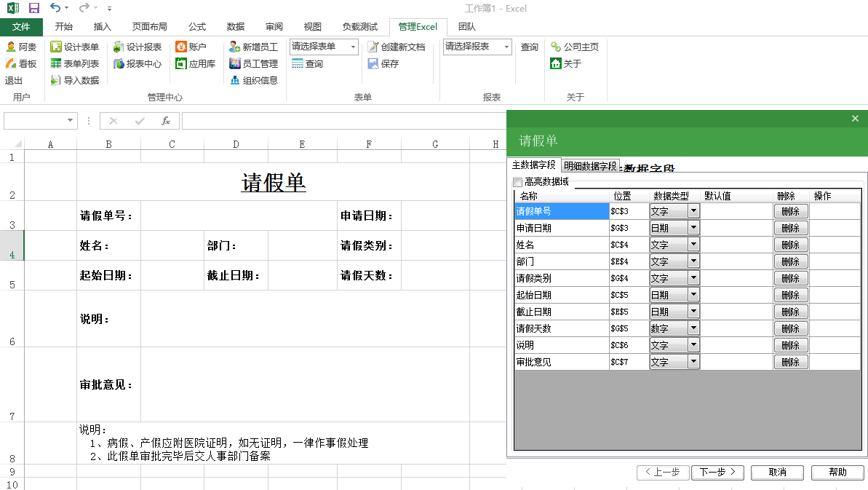Click the insert function fx icon
Image resolution: width=868 pixels, height=490 pixels.
pos(165,121)
